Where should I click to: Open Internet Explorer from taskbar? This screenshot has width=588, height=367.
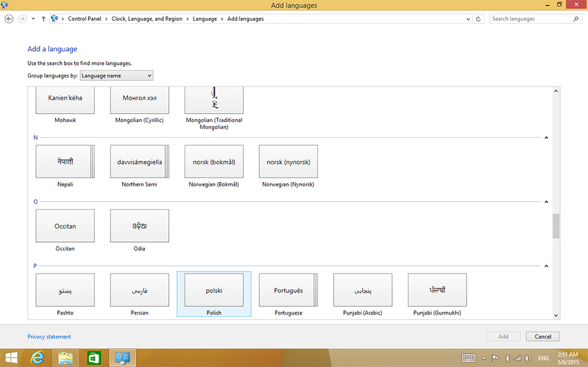37,358
